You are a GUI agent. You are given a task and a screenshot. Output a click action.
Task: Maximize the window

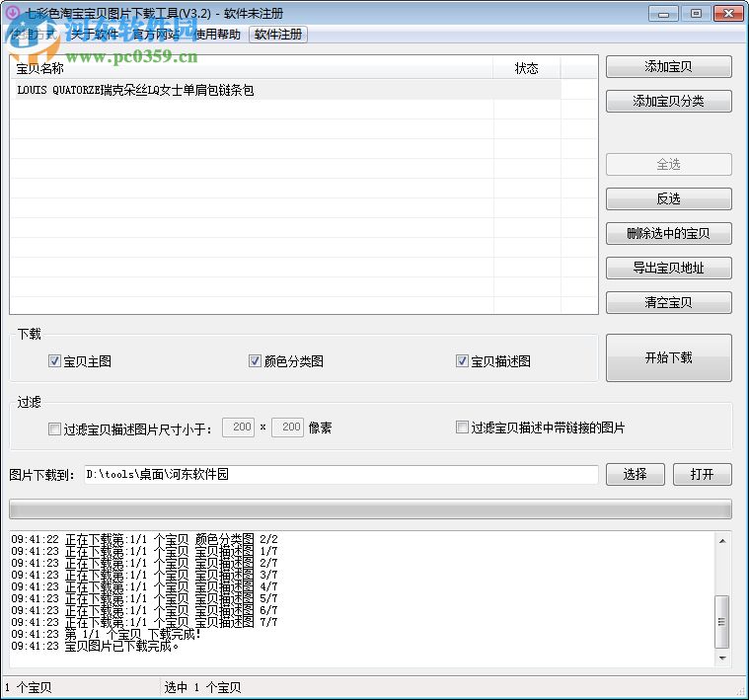point(696,14)
